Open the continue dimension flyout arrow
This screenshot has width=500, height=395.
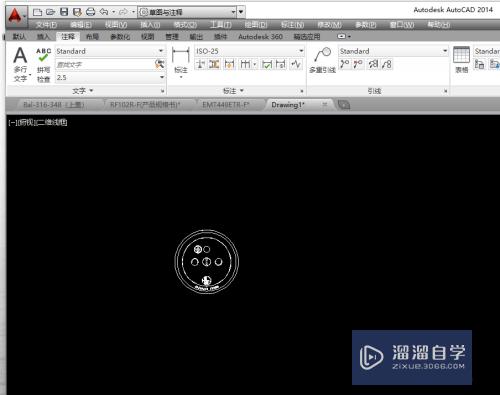(255, 64)
